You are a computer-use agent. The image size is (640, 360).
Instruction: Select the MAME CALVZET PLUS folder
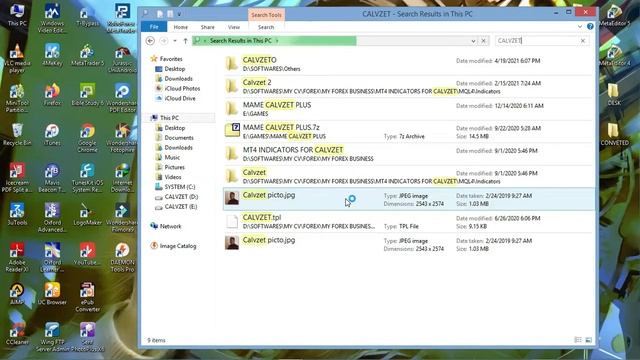coord(408,109)
